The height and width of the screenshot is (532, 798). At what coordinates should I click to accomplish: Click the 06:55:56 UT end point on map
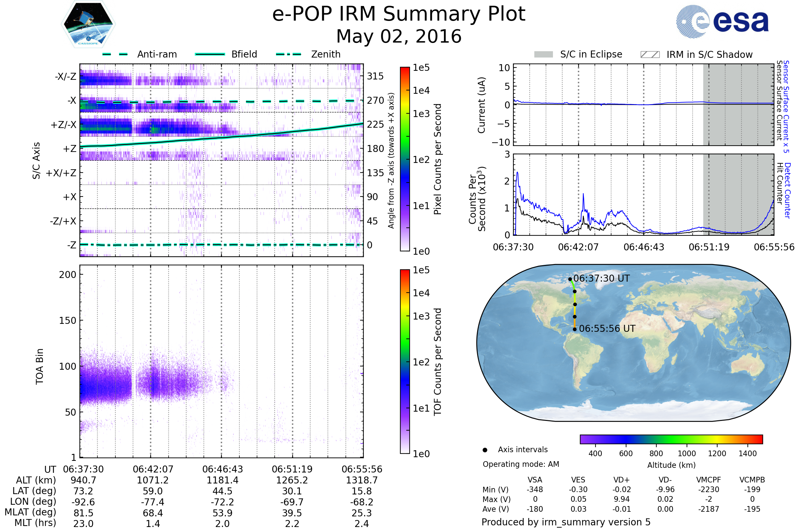pyautogui.click(x=575, y=329)
